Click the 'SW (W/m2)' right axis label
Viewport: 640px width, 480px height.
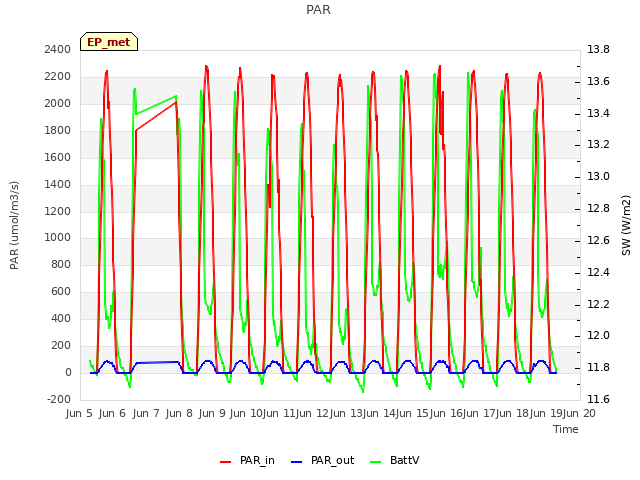coord(626,225)
